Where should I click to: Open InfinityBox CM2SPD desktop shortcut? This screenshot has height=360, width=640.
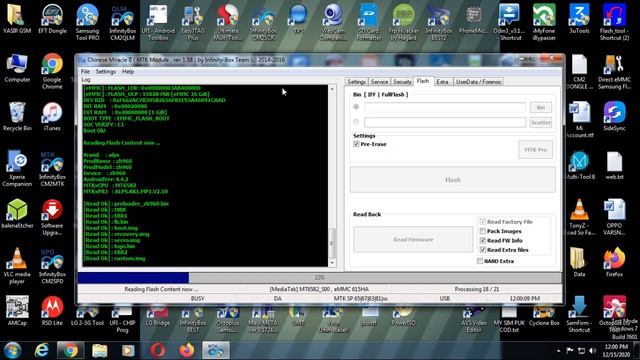52,265
